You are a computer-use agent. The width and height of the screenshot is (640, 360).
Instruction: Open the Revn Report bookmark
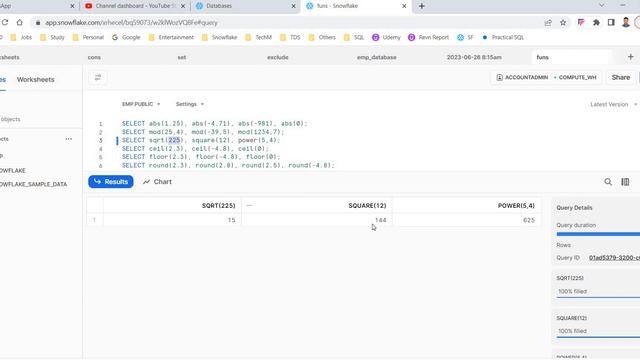click(x=429, y=37)
